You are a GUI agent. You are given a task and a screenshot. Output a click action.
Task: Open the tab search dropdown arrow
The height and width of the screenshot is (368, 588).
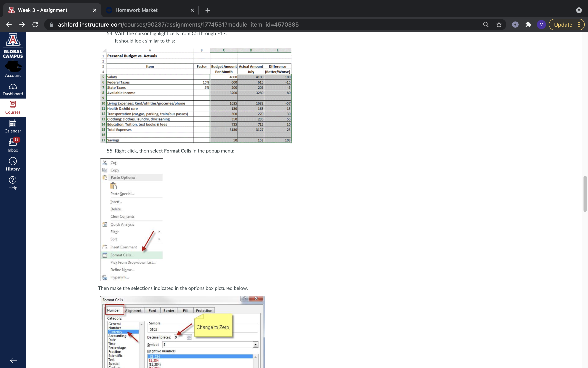click(579, 10)
